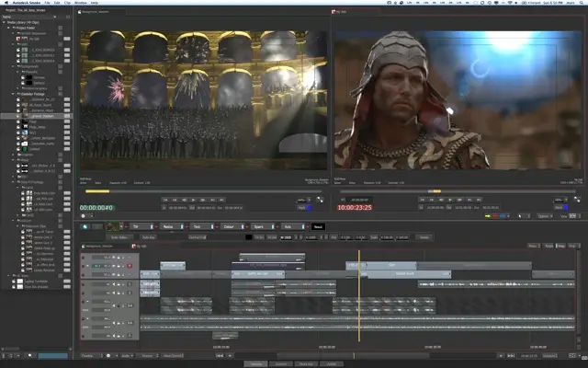Toggle the Colour effect enable strip

243,226
